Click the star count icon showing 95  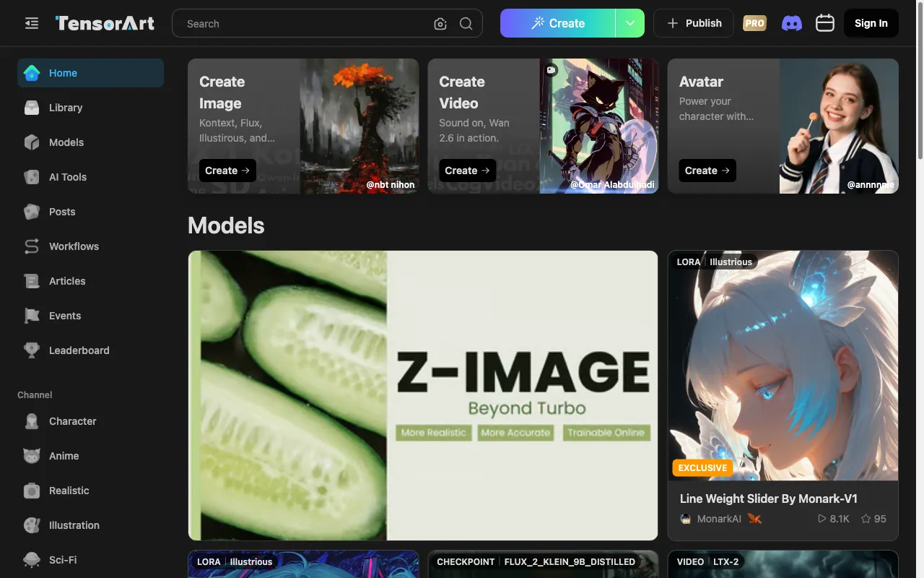tap(866, 519)
